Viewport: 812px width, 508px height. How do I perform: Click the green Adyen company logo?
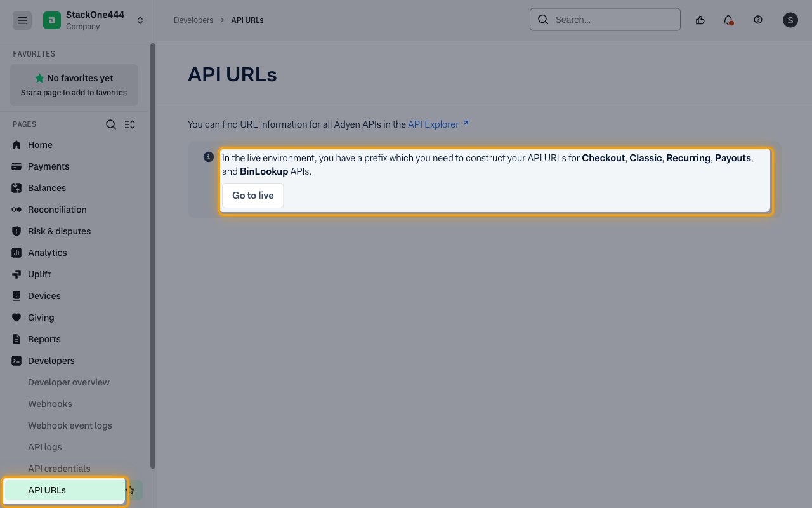pos(52,20)
